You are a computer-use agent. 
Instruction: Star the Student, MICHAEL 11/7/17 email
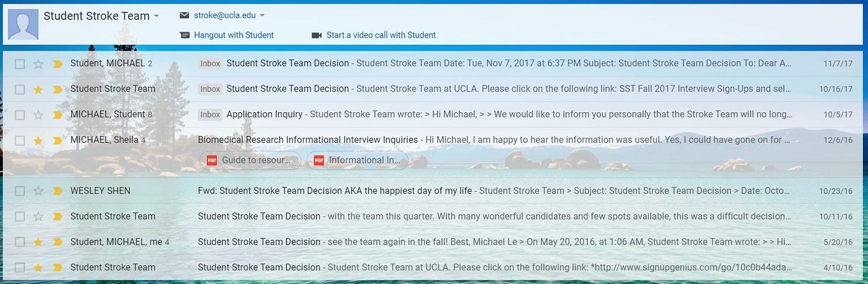38,63
